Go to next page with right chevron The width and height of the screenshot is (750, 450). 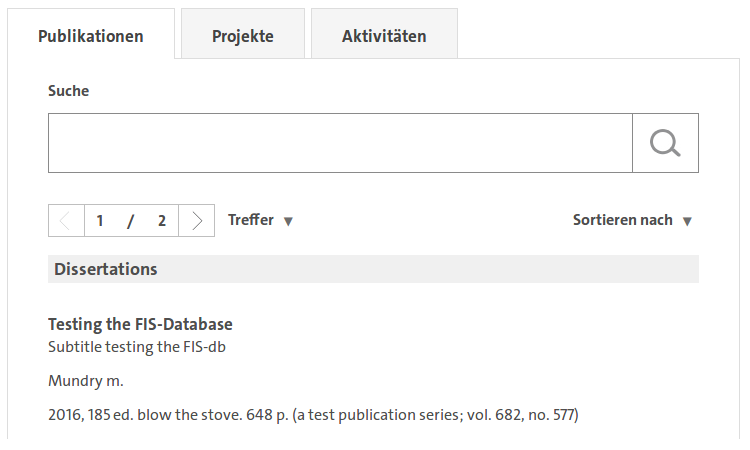pyautogui.click(x=197, y=220)
